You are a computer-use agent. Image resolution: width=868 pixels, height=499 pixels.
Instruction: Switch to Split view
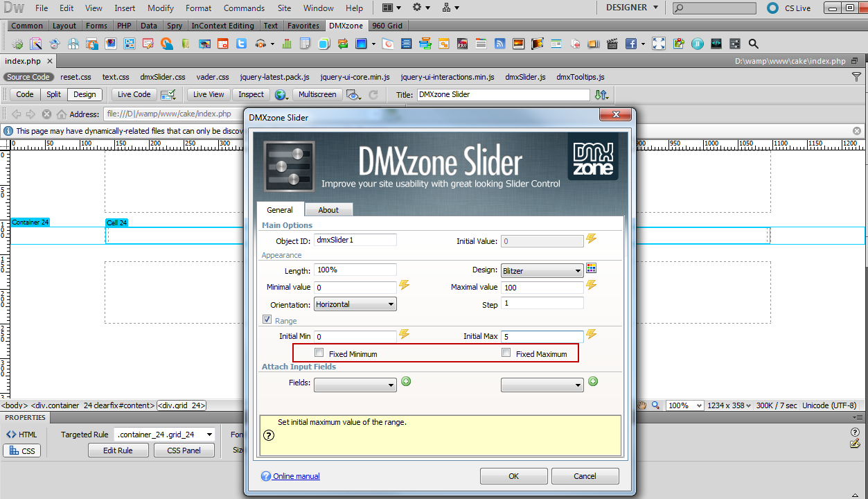coord(54,94)
